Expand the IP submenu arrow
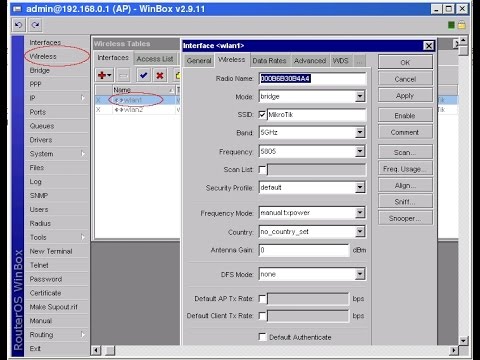Screen dimensions: 480x360 [83, 98]
